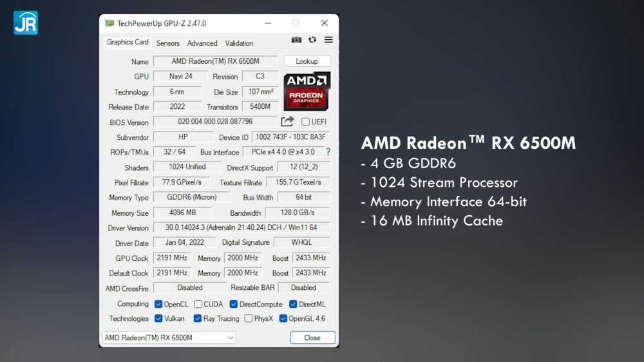Click the GPU-Z title bar app icon

tap(109, 23)
